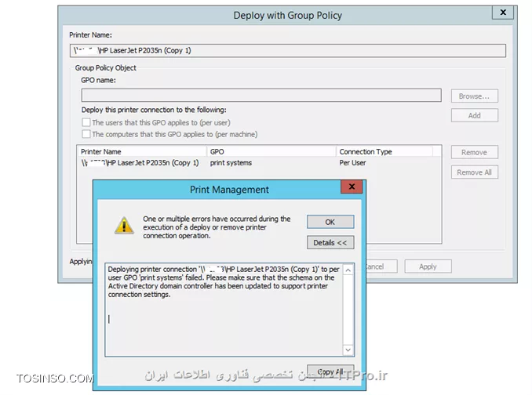The width and height of the screenshot is (532, 395).
Task: Close the Deploy with Group Policy window
Action: pyautogui.click(x=503, y=13)
